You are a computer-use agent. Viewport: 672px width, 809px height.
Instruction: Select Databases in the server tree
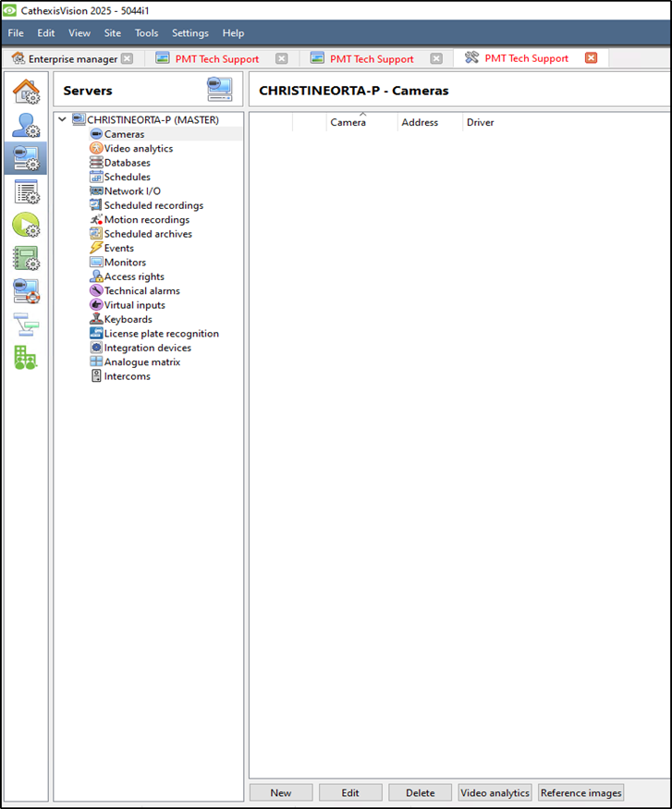pos(128,163)
